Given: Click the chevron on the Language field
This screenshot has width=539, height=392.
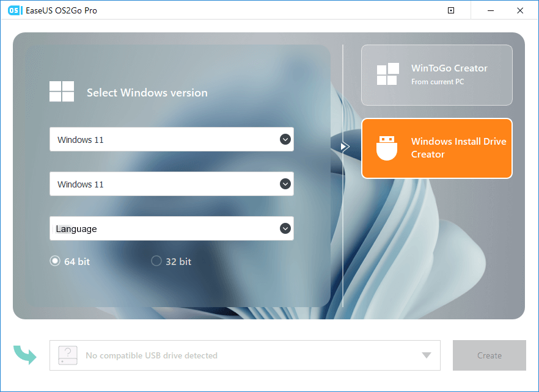Looking at the screenshot, I should tap(285, 228).
